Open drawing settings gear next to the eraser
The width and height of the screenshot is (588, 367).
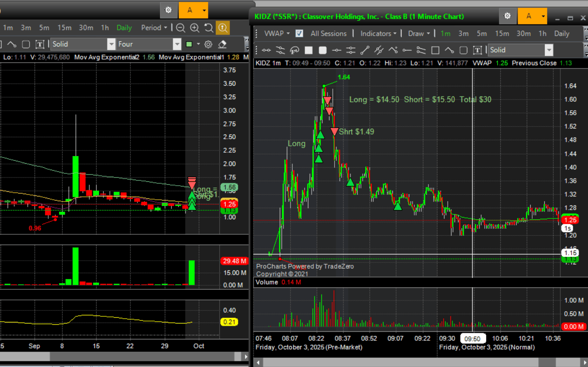coord(208,45)
